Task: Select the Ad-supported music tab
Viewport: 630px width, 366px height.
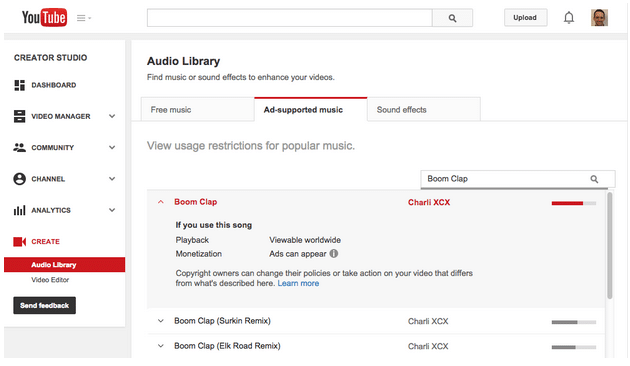Action: click(x=311, y=110)
